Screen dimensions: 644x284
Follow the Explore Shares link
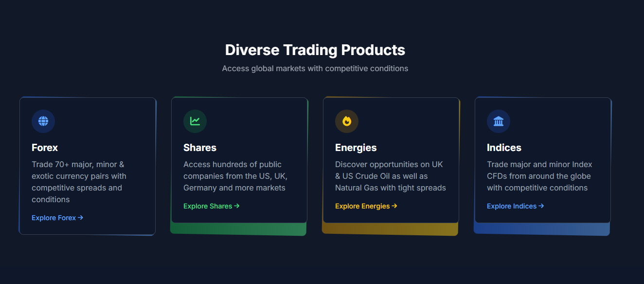pos(208,206)
